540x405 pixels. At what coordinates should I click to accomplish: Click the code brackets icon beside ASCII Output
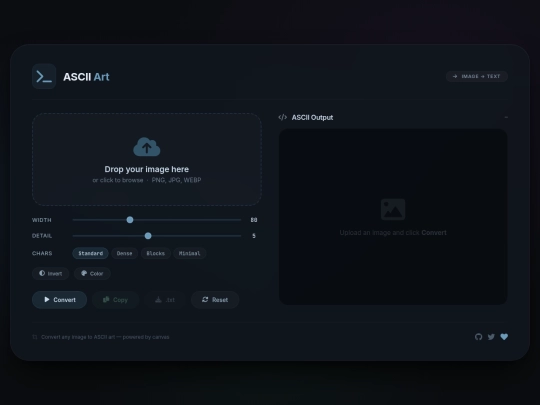282,117
